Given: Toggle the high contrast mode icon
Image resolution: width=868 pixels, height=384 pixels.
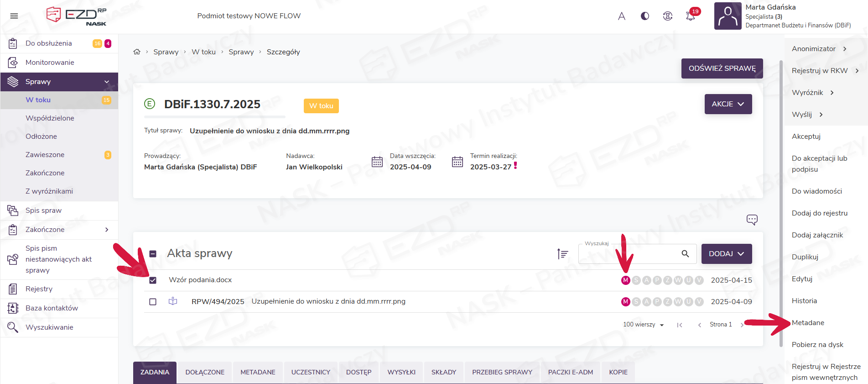Looking at the screenshot, I should point(645,16).
